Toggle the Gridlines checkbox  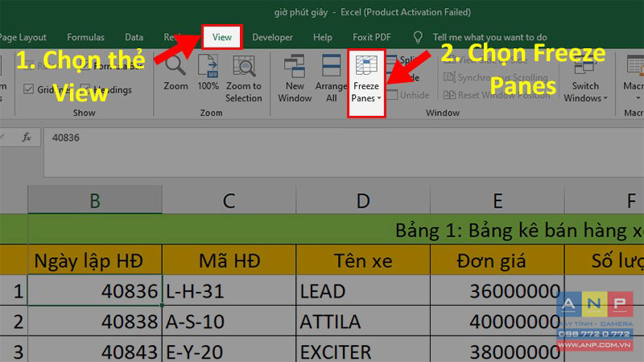pos(28,89)
